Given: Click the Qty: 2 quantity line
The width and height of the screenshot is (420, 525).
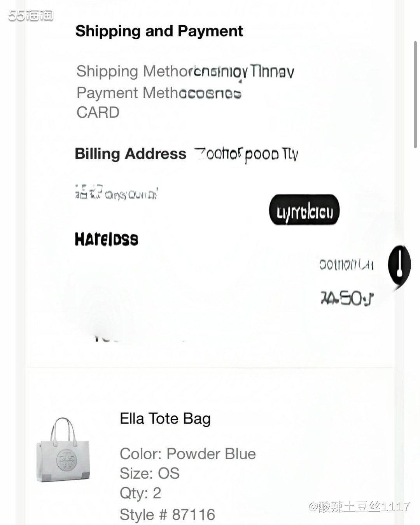Looking at the screenshot, I should (140, 493).
